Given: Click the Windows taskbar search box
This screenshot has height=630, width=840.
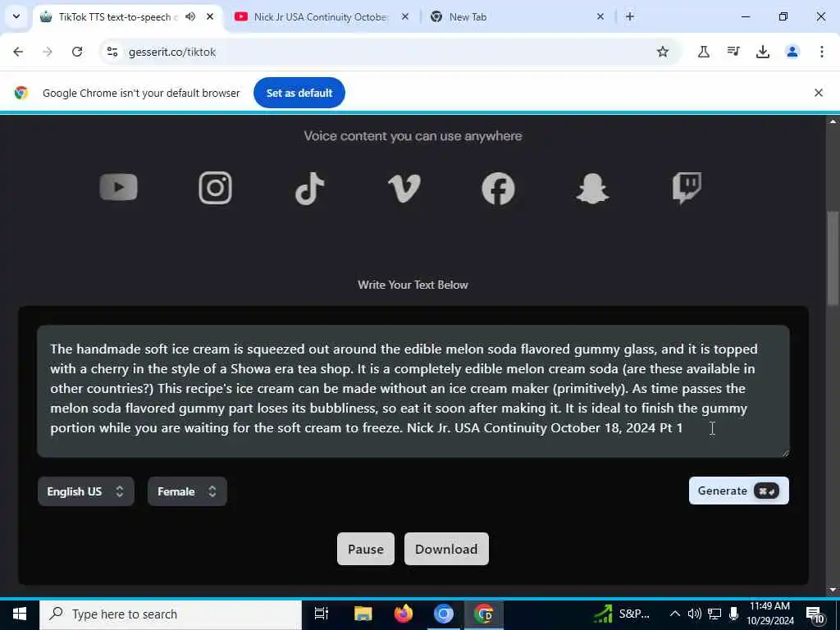Looking at the screenshot, I should tap(171, 614).
